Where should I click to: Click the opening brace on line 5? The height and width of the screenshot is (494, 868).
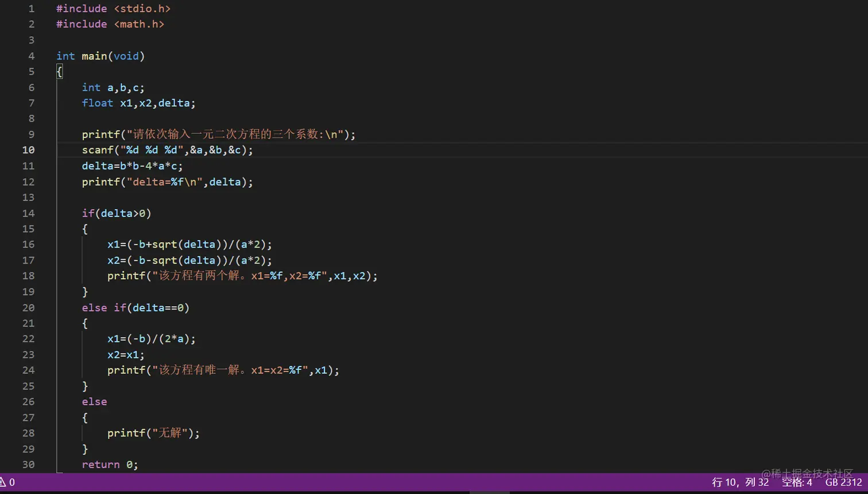coord(59,72)
